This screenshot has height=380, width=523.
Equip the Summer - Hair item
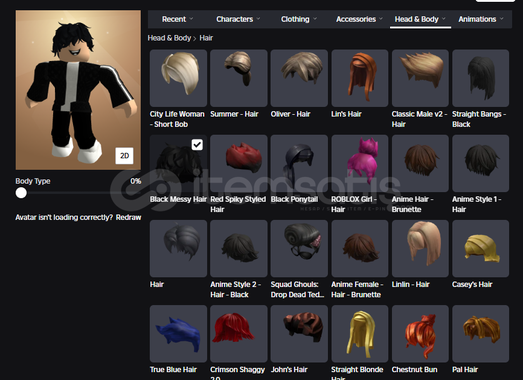239,78
